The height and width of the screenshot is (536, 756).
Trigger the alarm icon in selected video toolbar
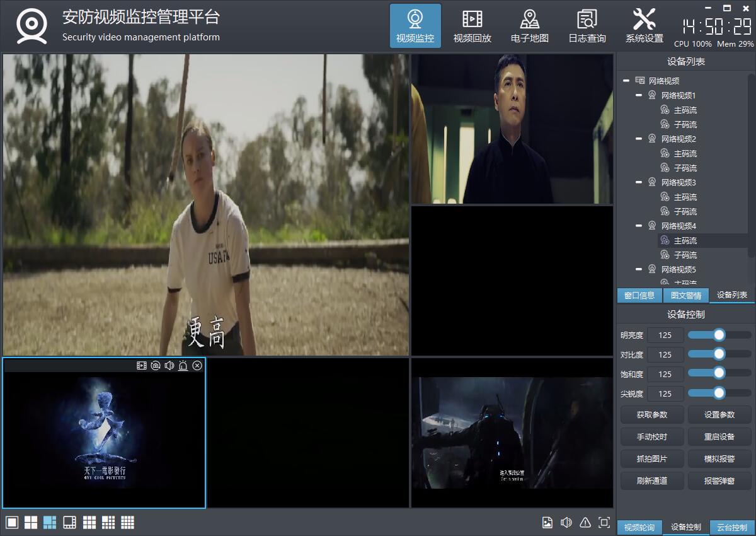pos(183,366)
